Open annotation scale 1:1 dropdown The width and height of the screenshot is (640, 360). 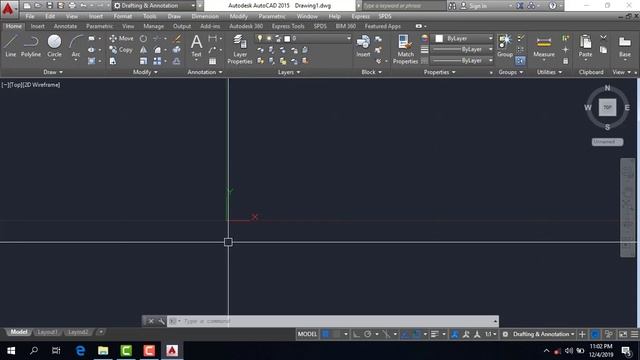(x=490, y=334)
